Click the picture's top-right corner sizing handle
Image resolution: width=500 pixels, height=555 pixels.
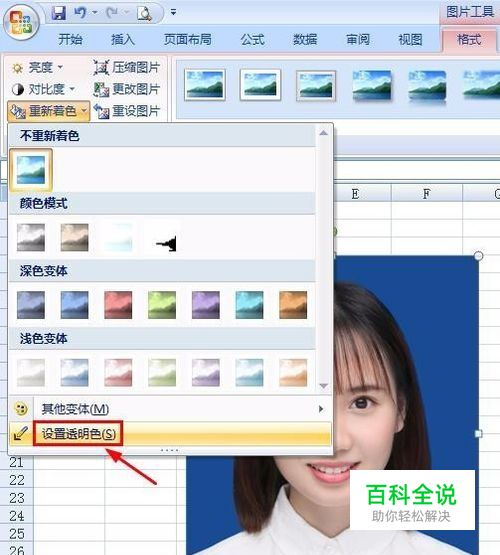(478, 256)
